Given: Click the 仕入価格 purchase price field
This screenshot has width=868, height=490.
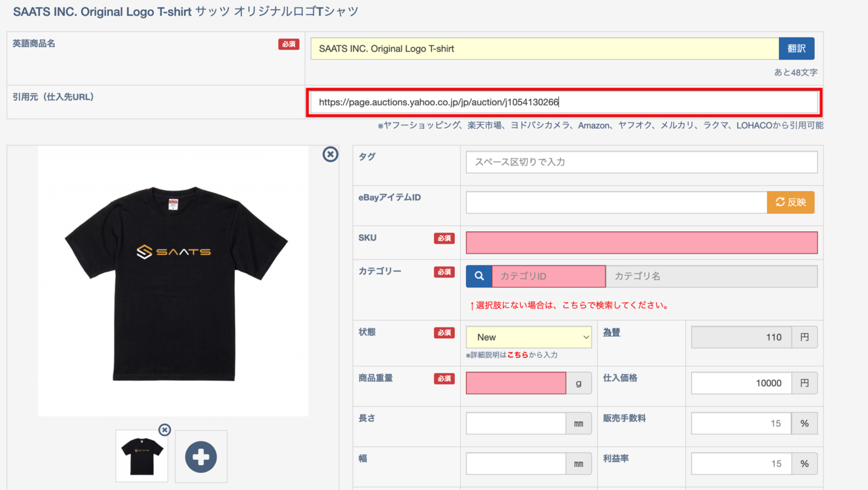Looking at the screenshot, I should 741,383.
